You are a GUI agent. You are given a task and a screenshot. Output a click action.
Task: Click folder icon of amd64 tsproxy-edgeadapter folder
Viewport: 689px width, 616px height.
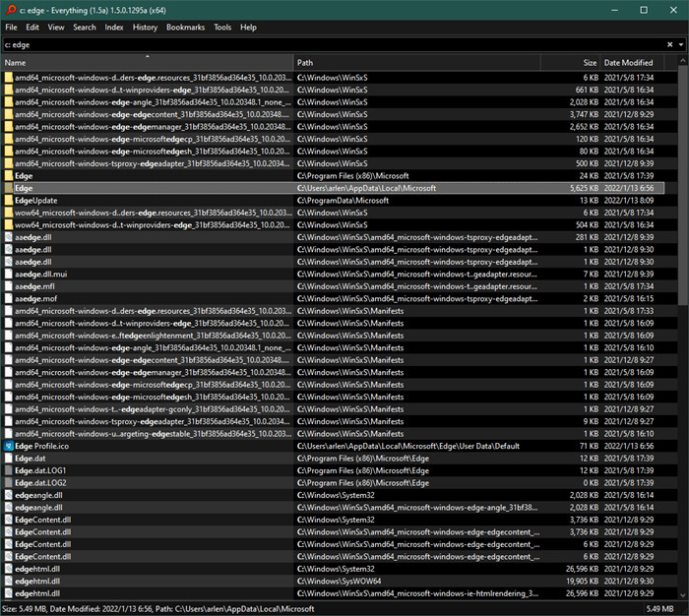coord(9,163)
